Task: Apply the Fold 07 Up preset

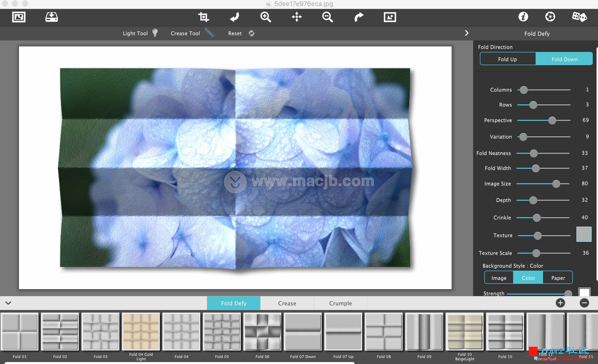Action: tap(343, 332)
